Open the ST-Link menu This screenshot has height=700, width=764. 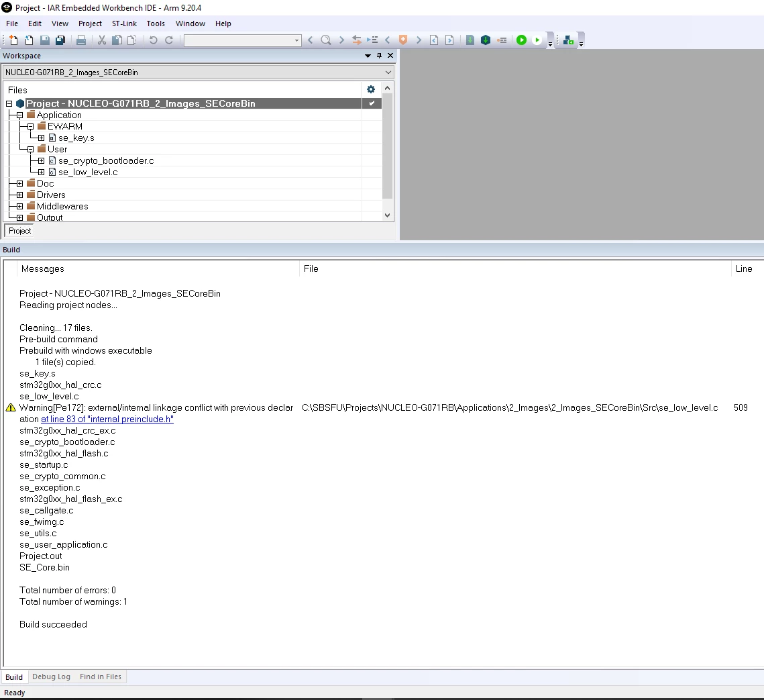point(124,23)
